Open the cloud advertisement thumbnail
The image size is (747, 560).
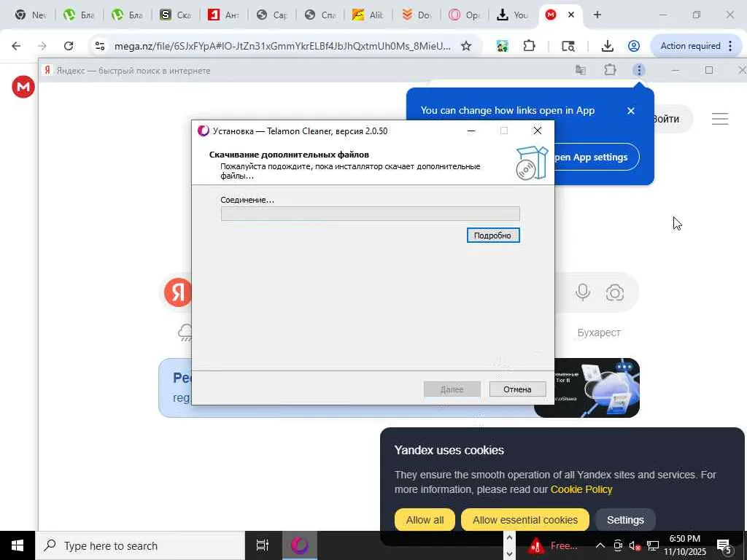coord(587,388)
